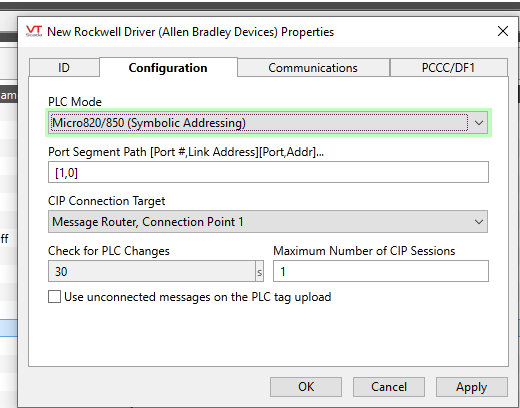Confirm settings with the OK button
Viewport: 520px width, 408px height.
coord(306,387)
